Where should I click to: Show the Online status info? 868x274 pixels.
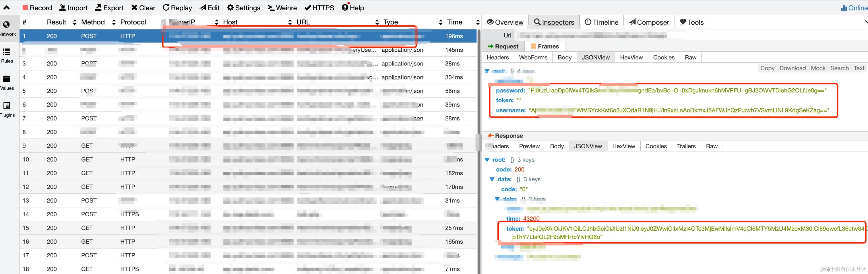(854, 7)
